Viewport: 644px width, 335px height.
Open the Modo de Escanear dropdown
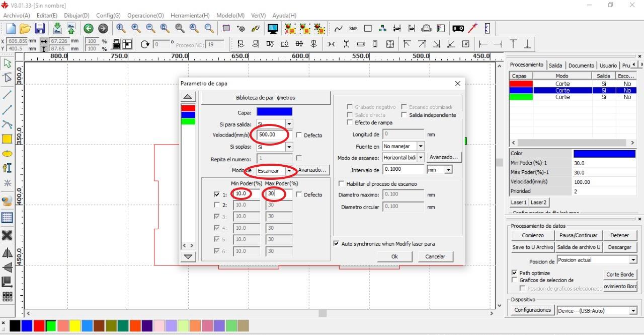[x=289, y=171]
